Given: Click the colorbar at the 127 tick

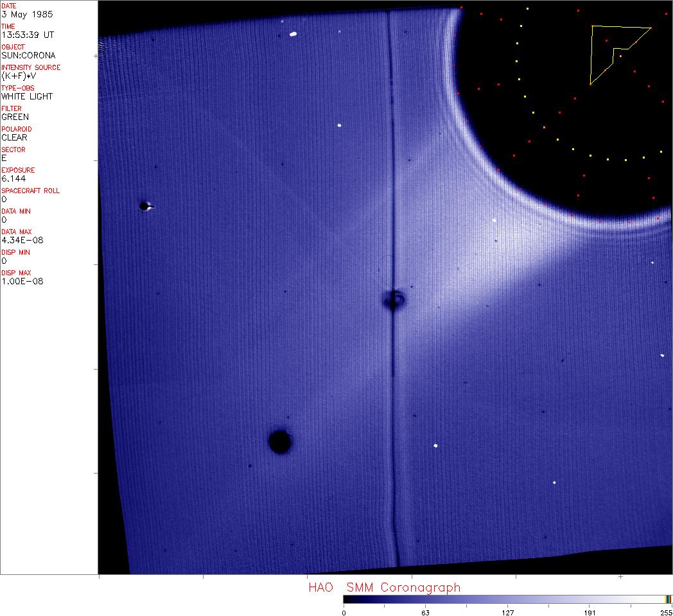Looking at the screenshot, I should pyautogui.click(x=507, y=599).
